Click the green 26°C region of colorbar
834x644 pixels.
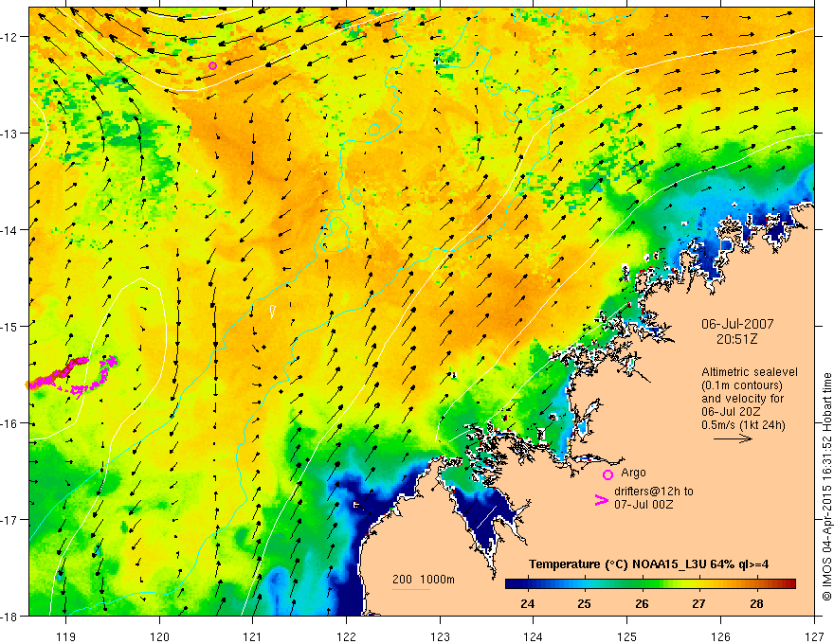(642, 584)
